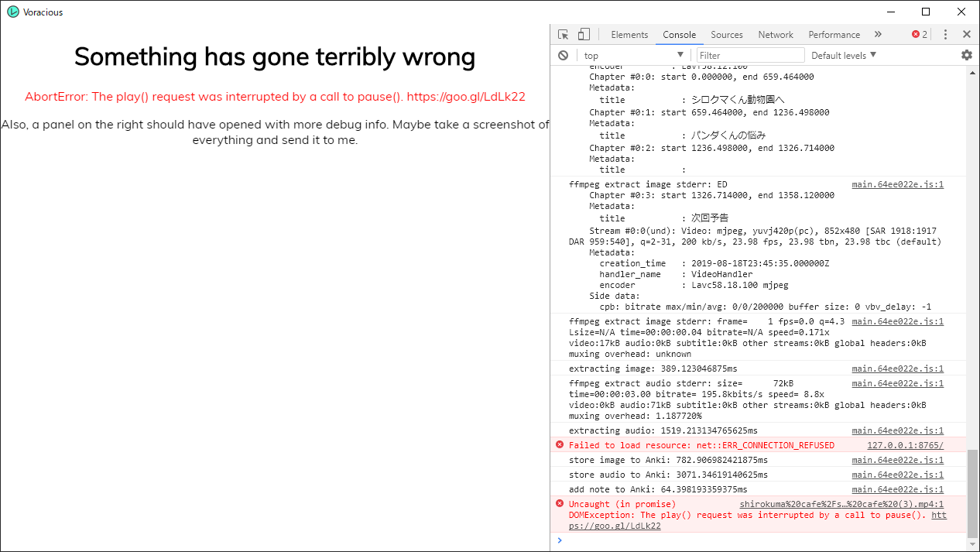Screen dimensions: 980x552
Task: Open main.js link beside 'stderr: frame='
Action: (x=897, y=321)
